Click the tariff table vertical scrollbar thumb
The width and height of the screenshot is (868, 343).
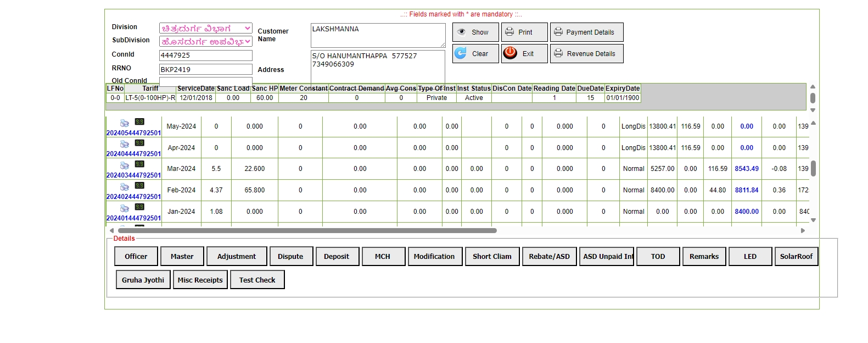813,98
